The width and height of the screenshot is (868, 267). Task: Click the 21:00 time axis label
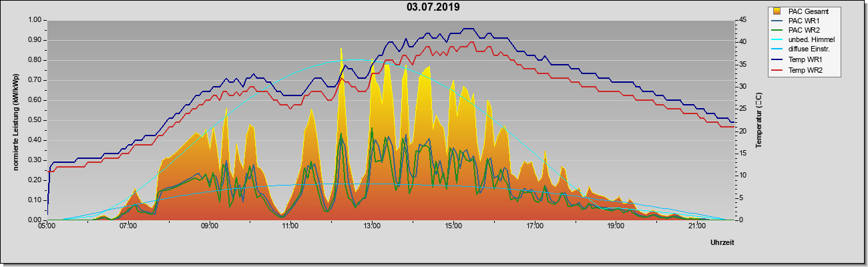coord(696,227)
